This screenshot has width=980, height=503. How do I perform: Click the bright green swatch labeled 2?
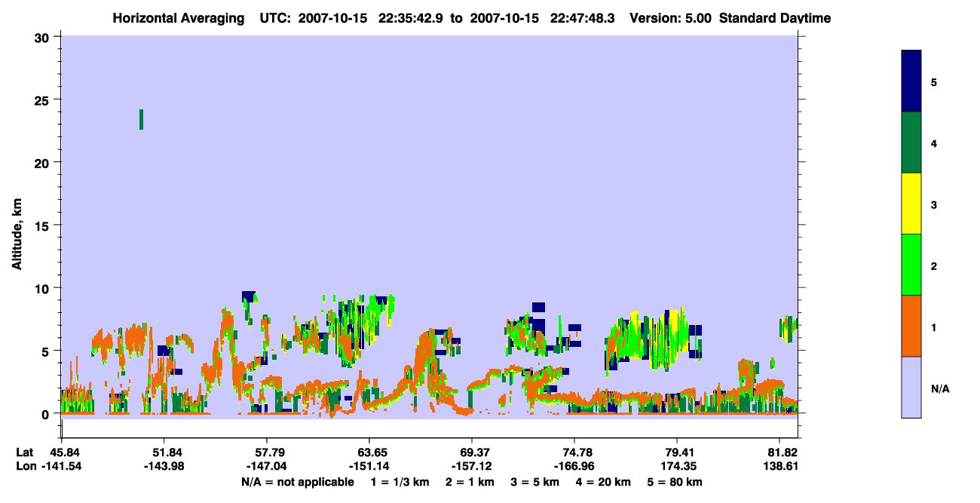[x=911, y=264]
